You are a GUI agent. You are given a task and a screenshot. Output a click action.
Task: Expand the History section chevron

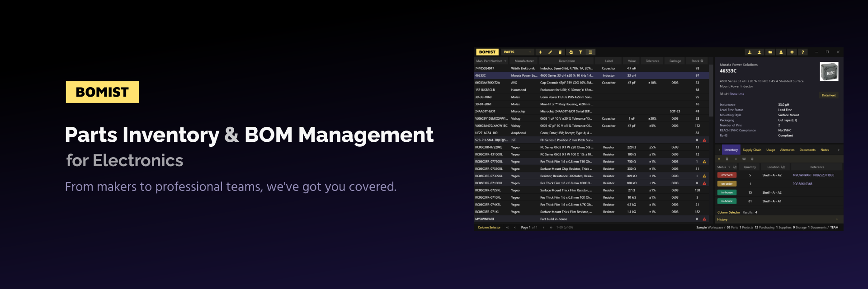tap(837, 219)
